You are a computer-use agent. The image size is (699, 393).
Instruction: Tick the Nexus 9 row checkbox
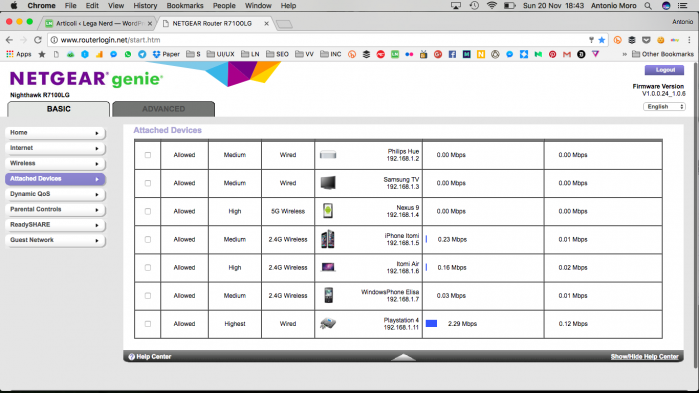(148, 211)
